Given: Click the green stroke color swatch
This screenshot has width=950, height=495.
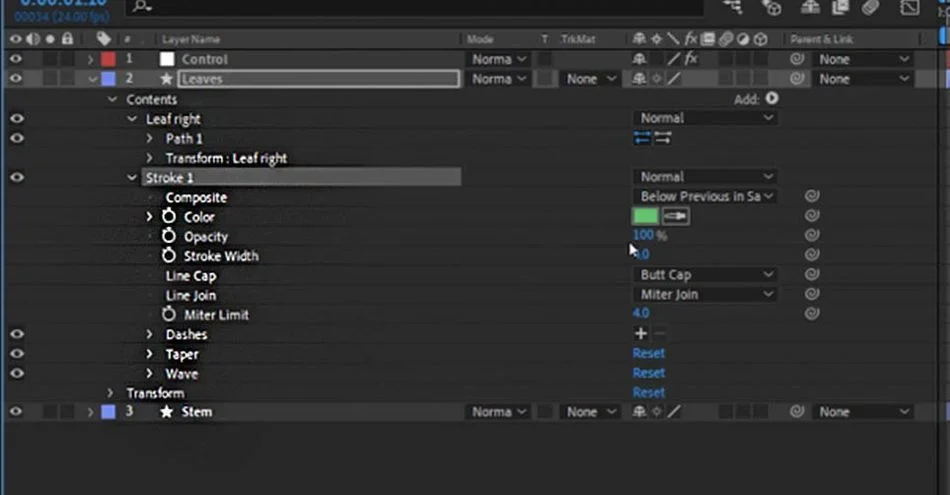Looking at the screenshot, I should [x=645, y=216].
